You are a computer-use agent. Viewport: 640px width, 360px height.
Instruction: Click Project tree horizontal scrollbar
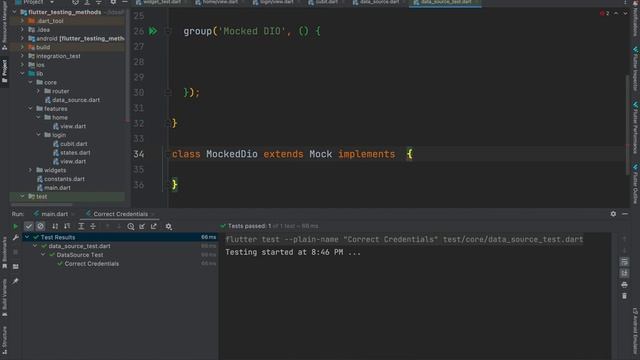[42, 204]
